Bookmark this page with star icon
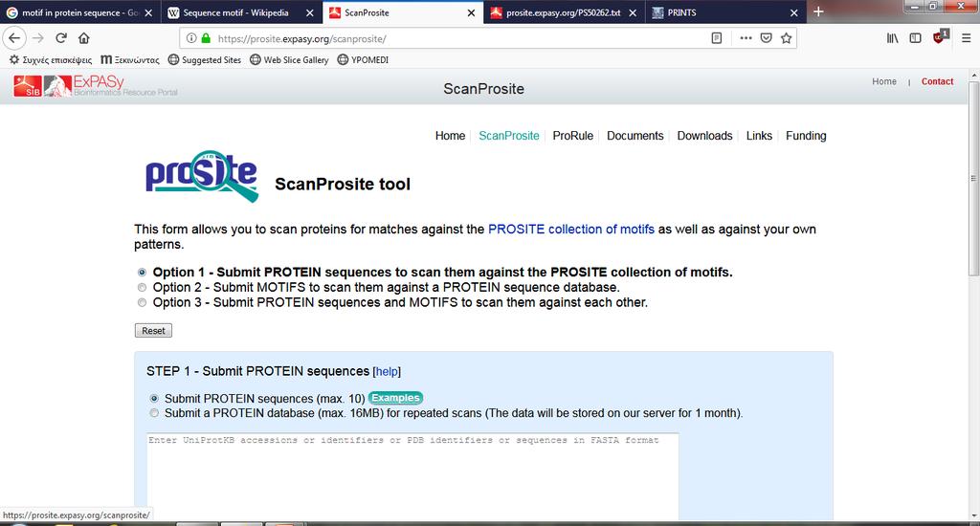Screen dimensions: 980x526 (787, 38)
